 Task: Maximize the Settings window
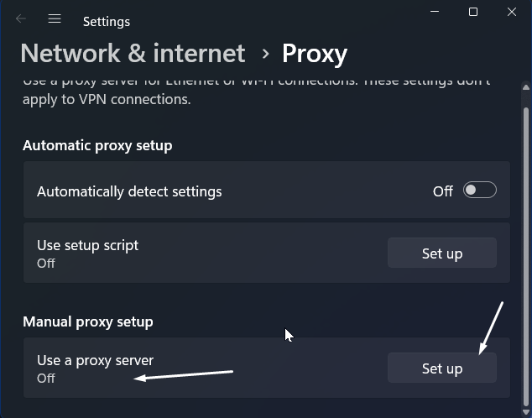pyautogui.click(x=473, y=12)
